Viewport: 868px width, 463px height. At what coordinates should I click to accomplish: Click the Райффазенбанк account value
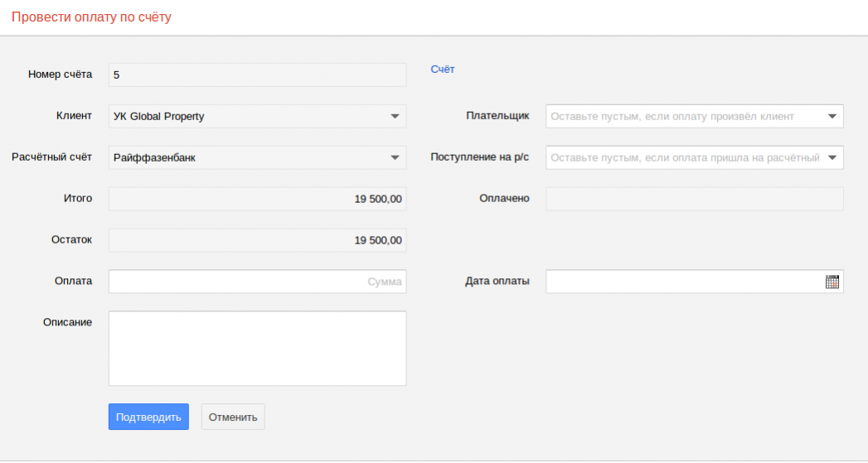point(155,157)
